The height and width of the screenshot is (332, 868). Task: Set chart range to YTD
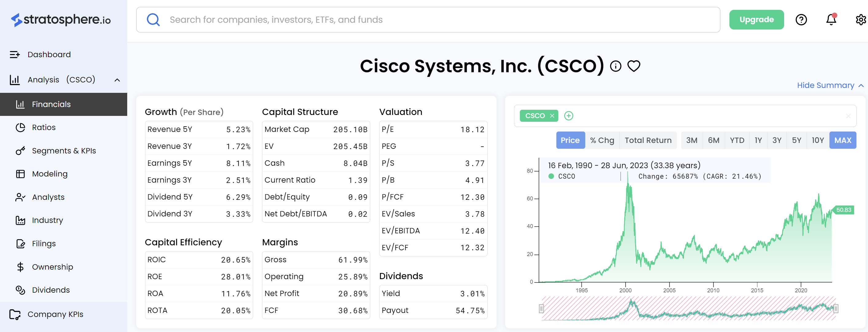737,140
